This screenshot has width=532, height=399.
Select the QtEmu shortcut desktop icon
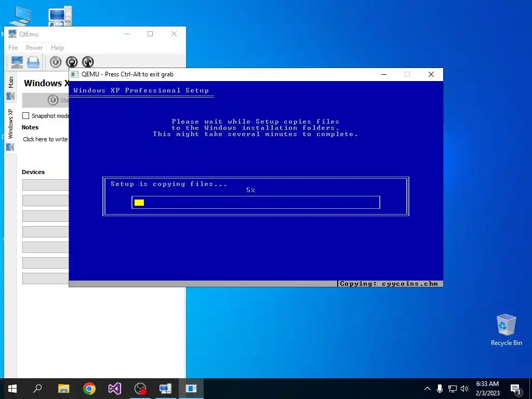(x=60, y=15)
